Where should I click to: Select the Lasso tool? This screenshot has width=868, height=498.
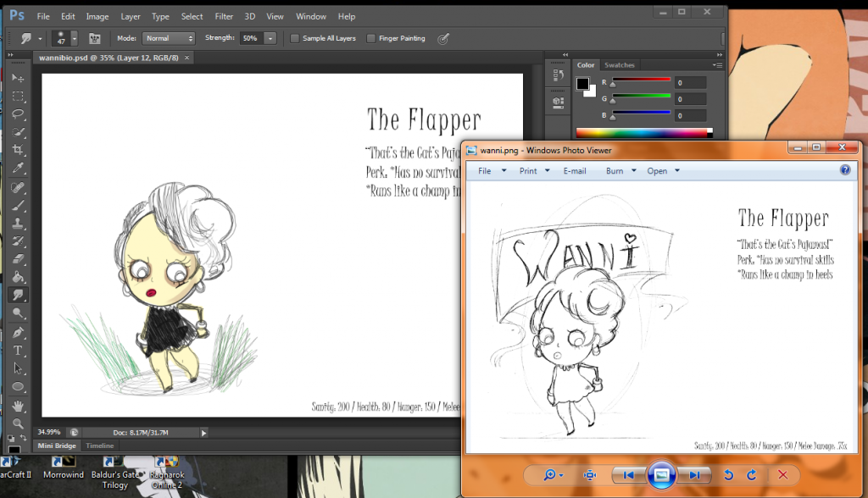[18, 113]
